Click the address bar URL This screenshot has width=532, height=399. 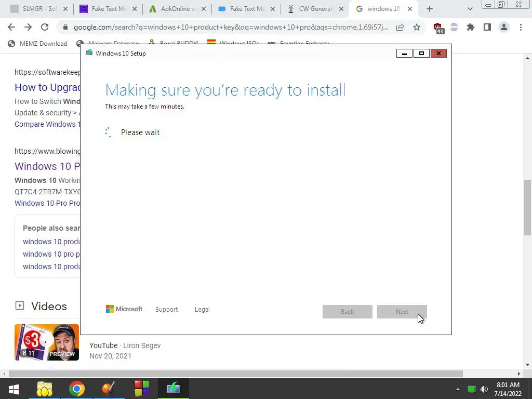231,27
